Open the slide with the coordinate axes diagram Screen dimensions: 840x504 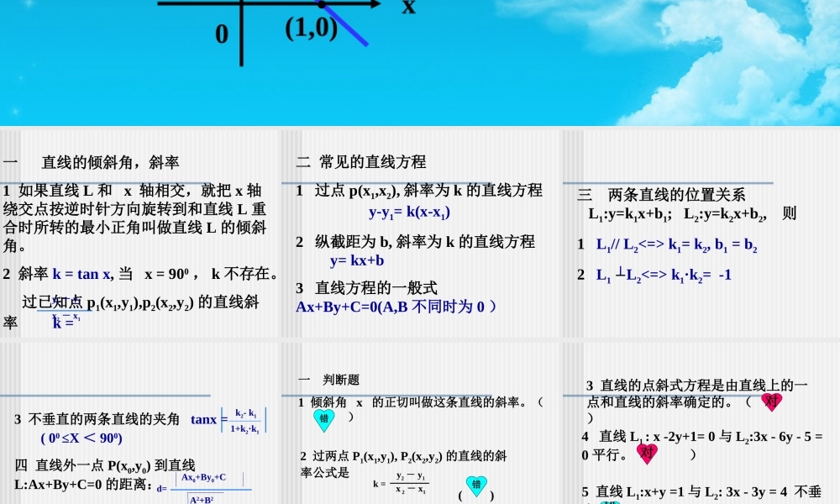pyautogui.click(x=420, y=63)
